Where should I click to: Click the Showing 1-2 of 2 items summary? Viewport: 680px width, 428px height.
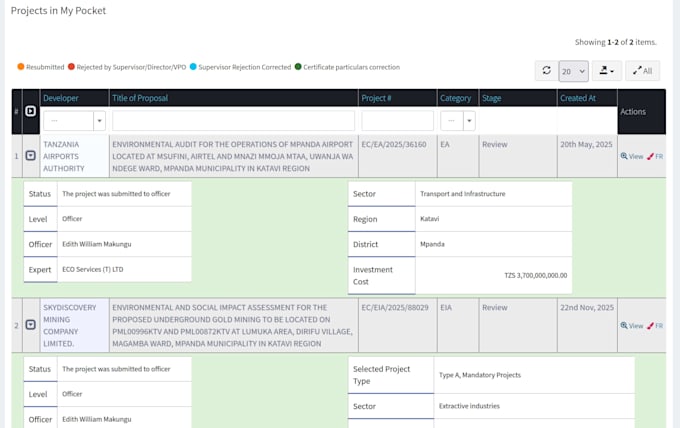click(615, 42)
